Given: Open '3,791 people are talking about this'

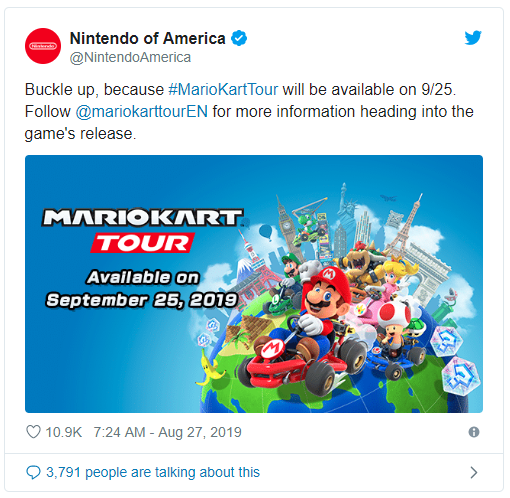Looking at the screenshot, I should tap(153, 472).
